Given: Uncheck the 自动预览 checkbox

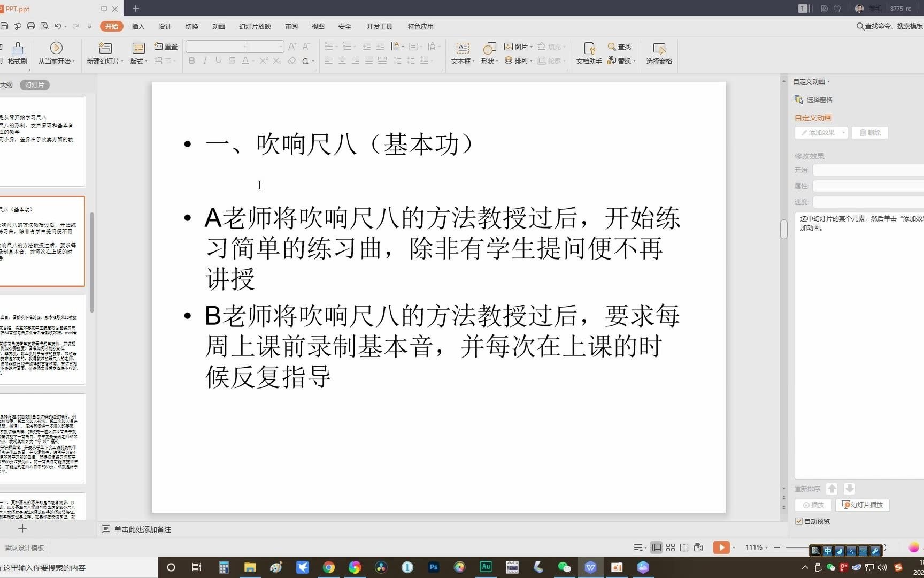Looking at the screenshot, I should tap(799, 521).
